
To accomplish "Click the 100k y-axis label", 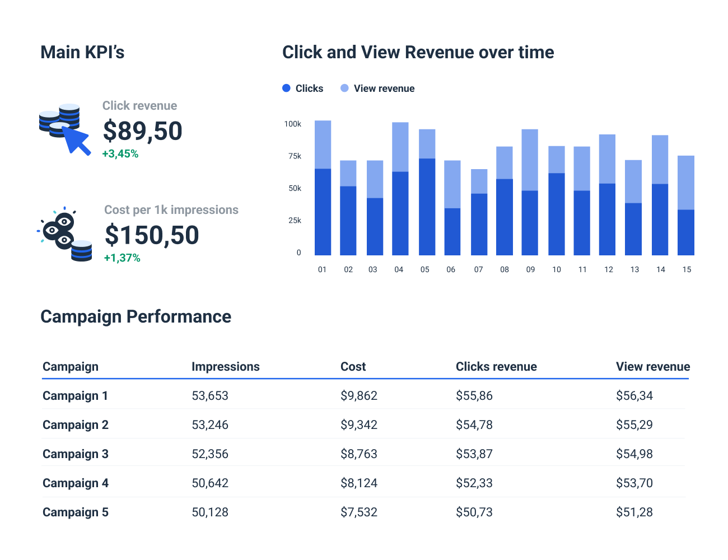I will [292, 124].
